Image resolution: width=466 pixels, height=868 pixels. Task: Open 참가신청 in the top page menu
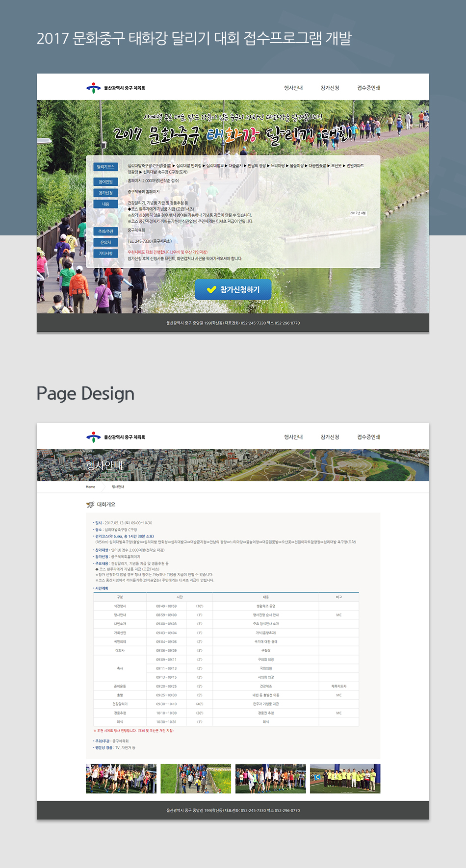[330, 88]
